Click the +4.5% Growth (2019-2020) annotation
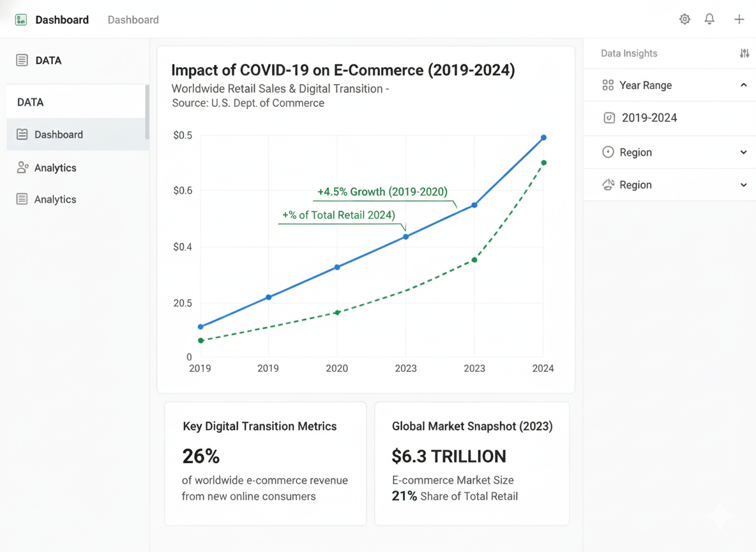 click(382, 192)
